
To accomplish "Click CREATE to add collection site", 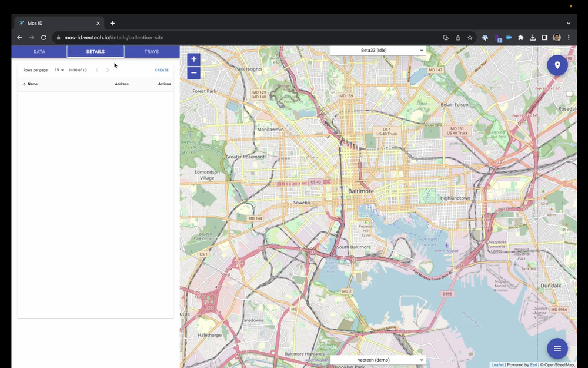I will tap(162, 70).
